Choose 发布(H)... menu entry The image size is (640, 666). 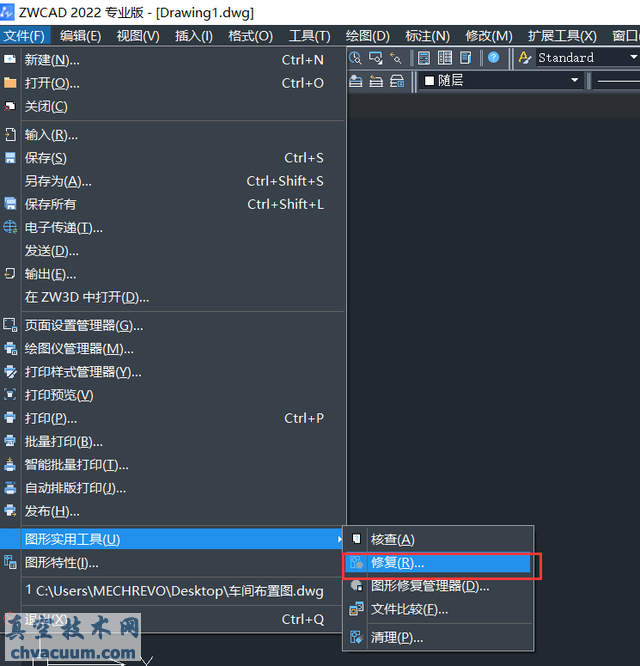[172, 511]
